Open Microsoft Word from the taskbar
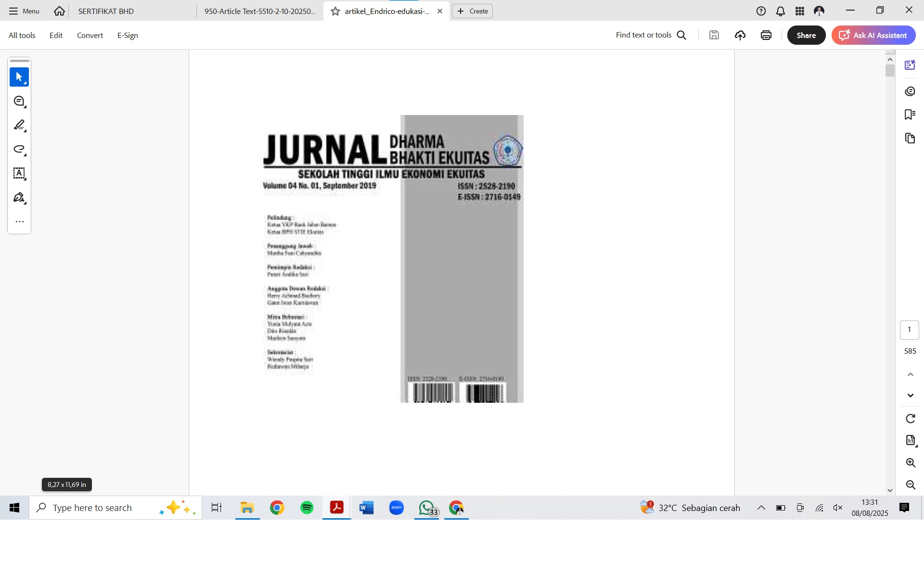 tap(366, 508)
